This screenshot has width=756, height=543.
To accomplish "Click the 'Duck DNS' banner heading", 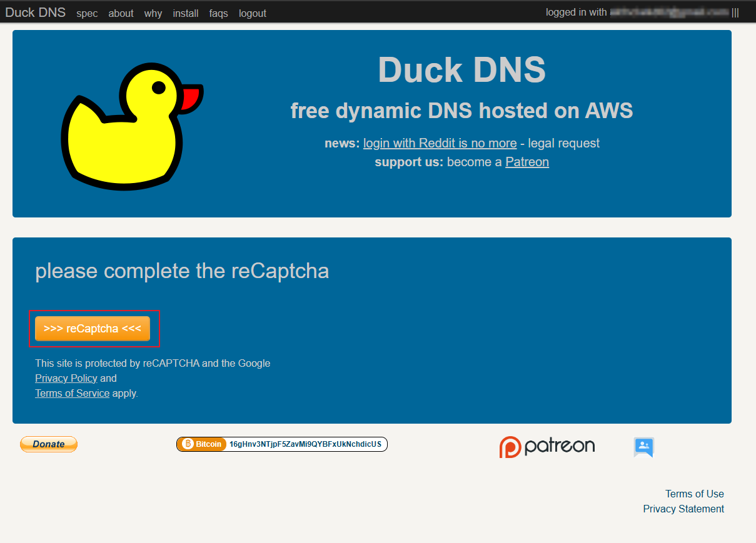I will pos(461,69).
